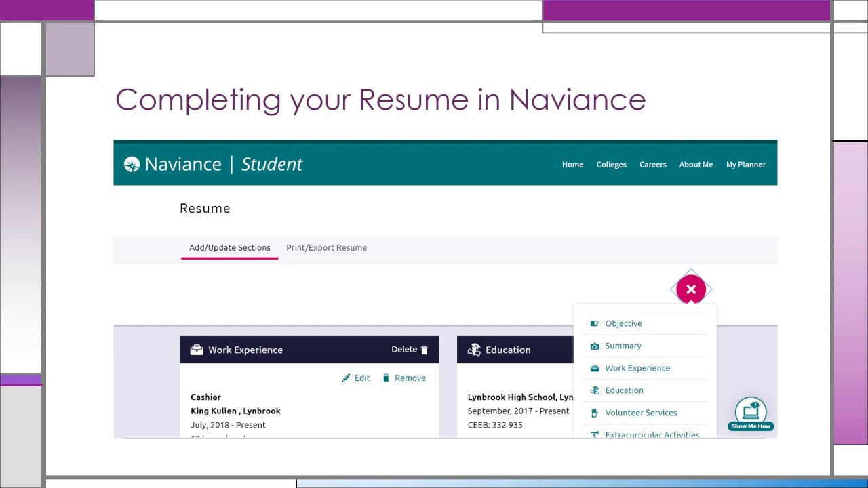Click the July, 2018 - Present date text
Image resolution: width=868 pixels, height=488 pixels.
tap(228, 425)
